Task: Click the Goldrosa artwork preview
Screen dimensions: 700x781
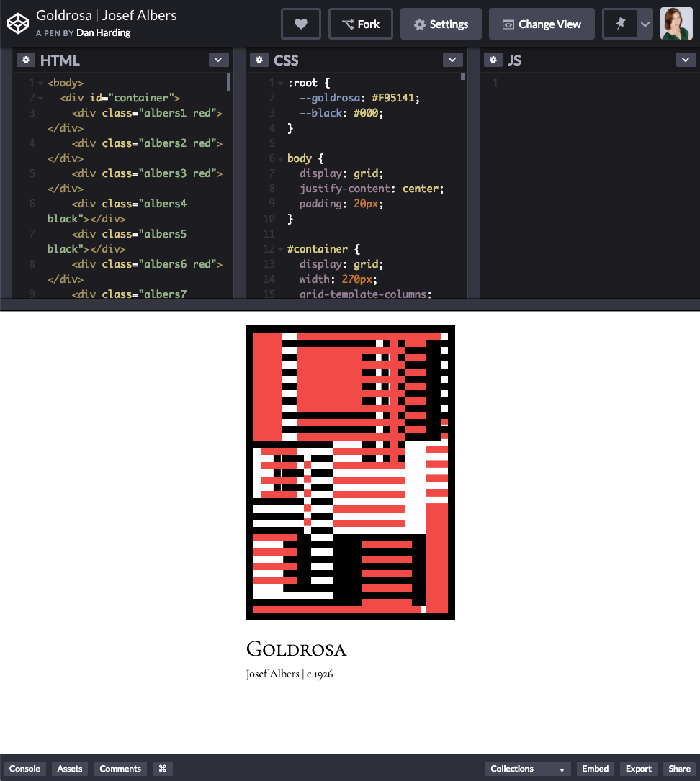Action: (350, 473)
